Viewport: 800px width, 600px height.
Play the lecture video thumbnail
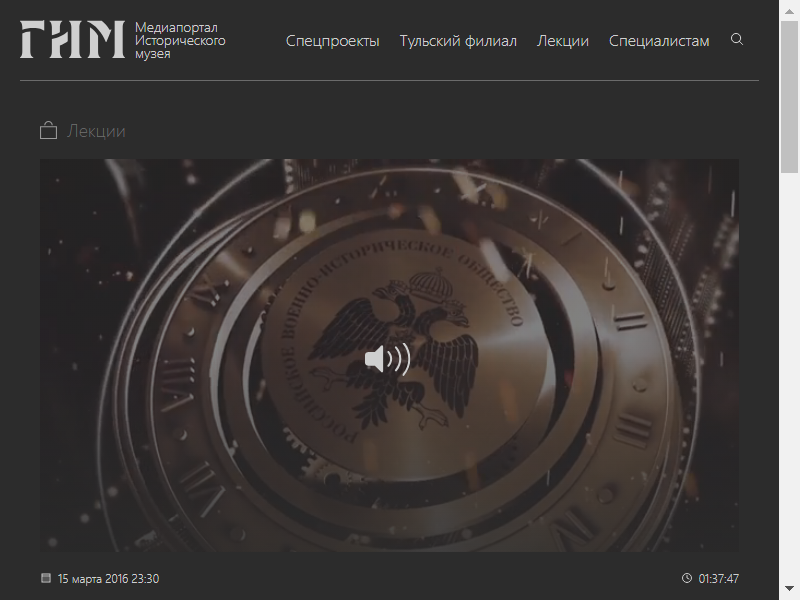389,355
